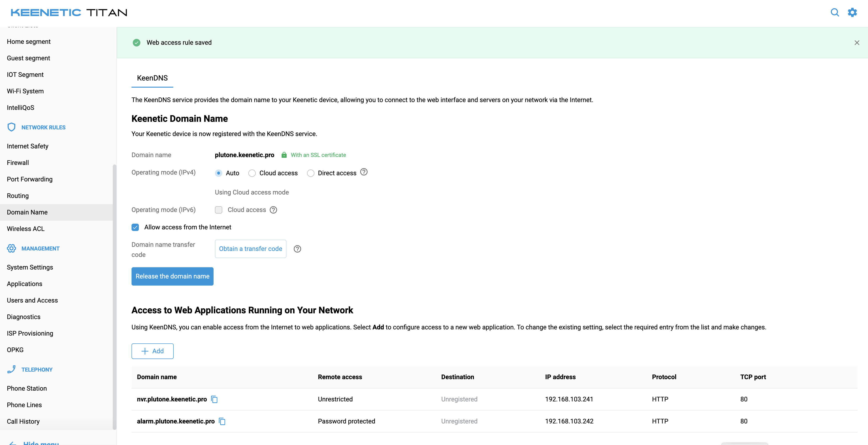
Task: Go to the Port Forwarding page
Action: click(x=30, y=179)
